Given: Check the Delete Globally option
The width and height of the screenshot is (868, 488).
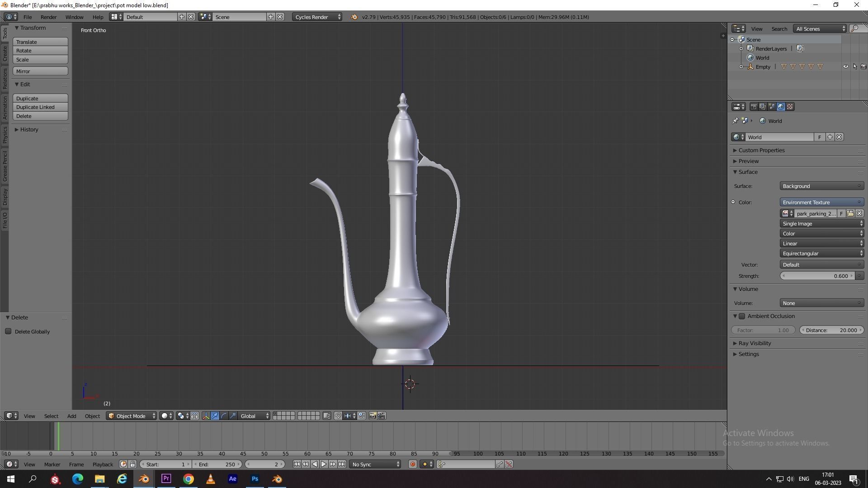Looking at the screenshot, I should tap(8, 332).
